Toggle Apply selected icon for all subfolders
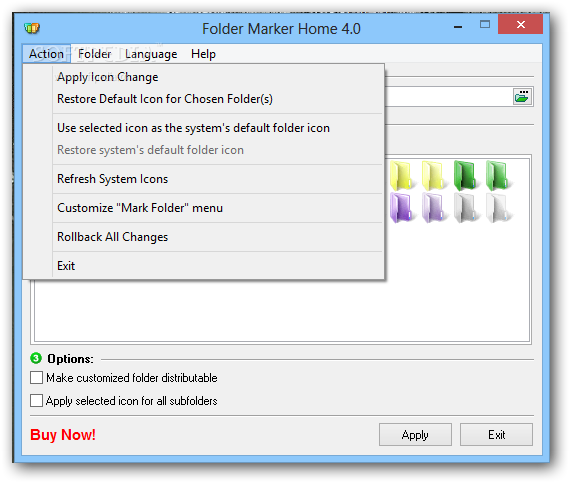570x483 pixels. click(36, 401)
